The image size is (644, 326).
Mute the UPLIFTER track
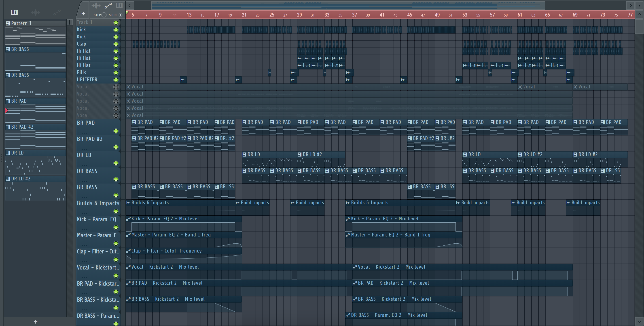116,80
